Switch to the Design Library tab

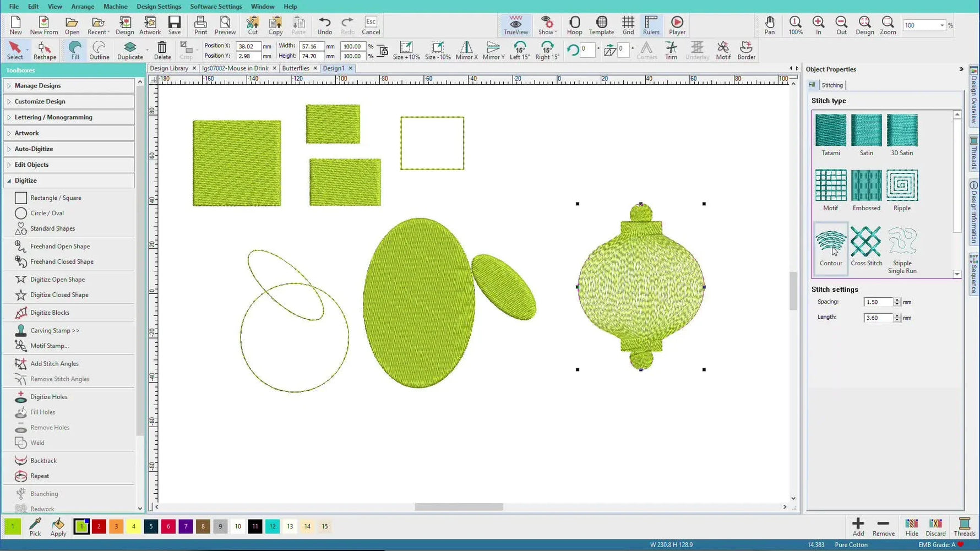(169, 68)
